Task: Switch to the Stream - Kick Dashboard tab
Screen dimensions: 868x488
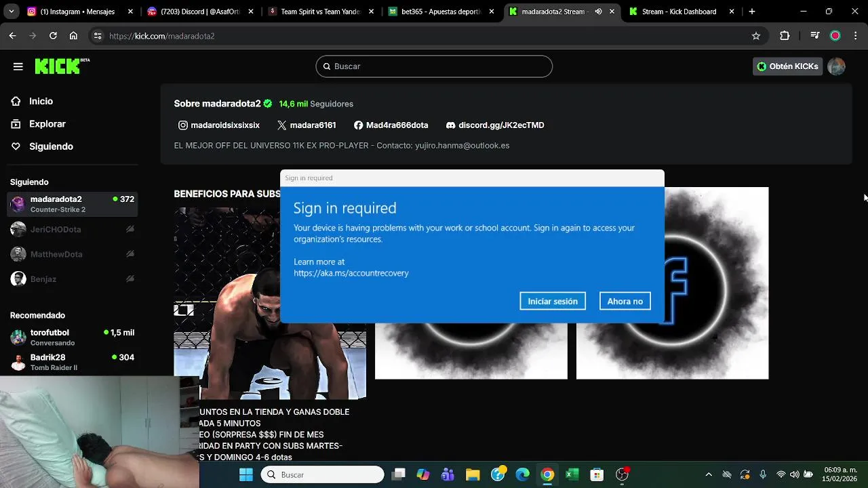Action: point(682,12)
